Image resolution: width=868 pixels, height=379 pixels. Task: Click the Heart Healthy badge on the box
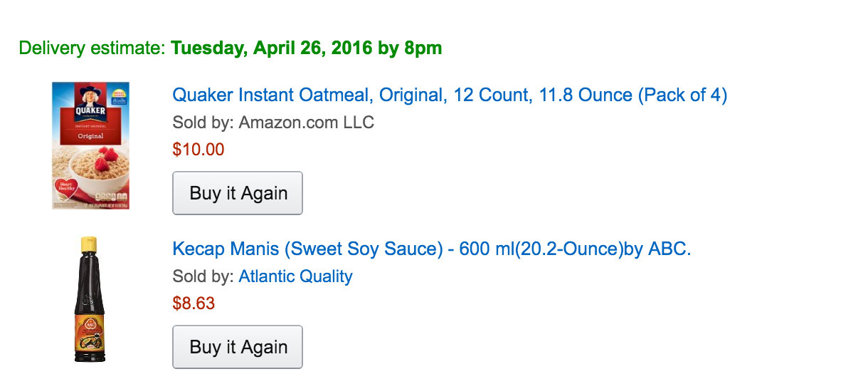tap(65, 189)
